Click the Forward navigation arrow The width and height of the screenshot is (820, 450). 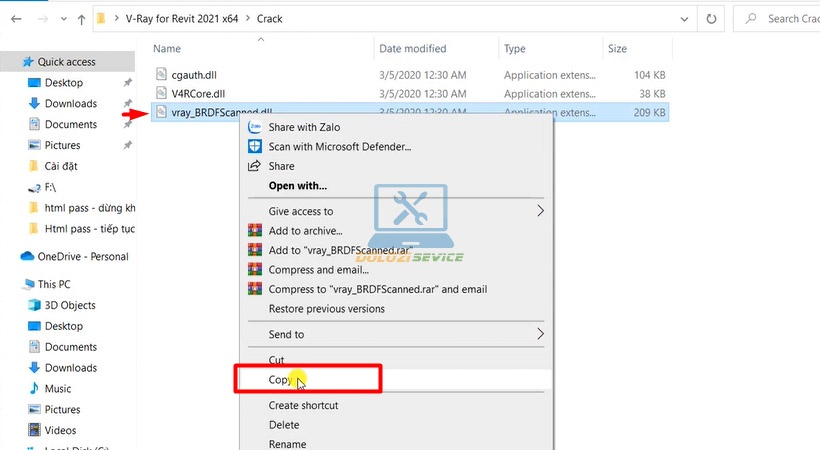click(42, 19)
